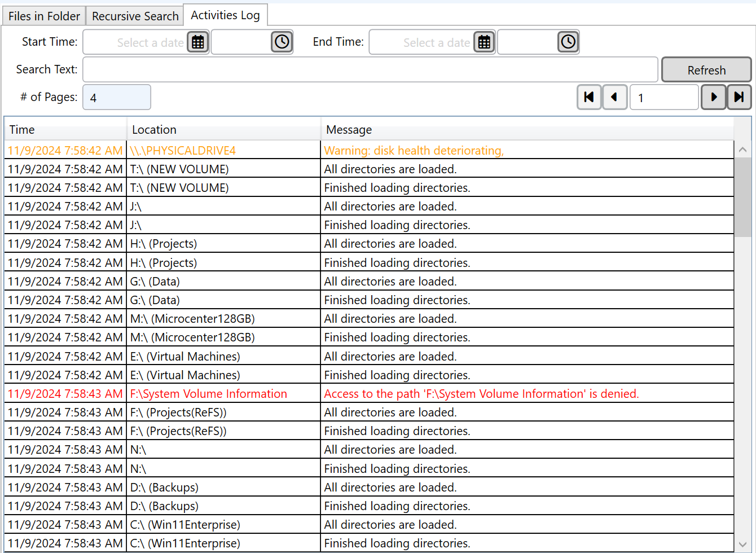This screenshot has width=756, height=553.
Task: Focus the Search Text input field
Action: click(371, 69)
